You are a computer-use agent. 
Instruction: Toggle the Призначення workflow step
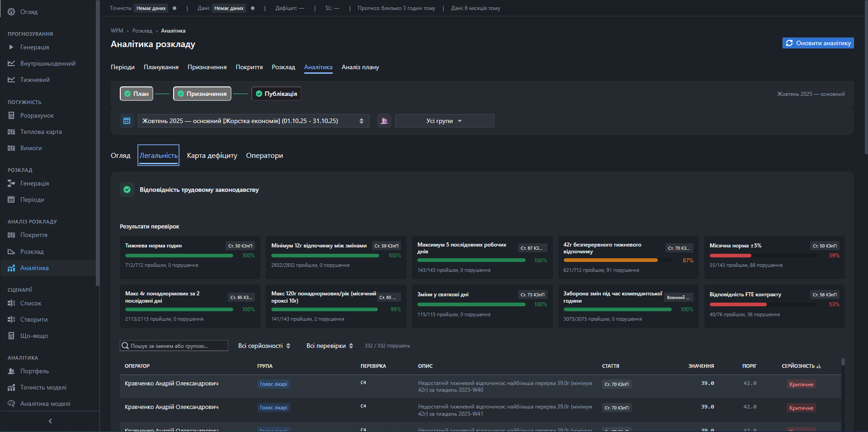coord(202,94)
